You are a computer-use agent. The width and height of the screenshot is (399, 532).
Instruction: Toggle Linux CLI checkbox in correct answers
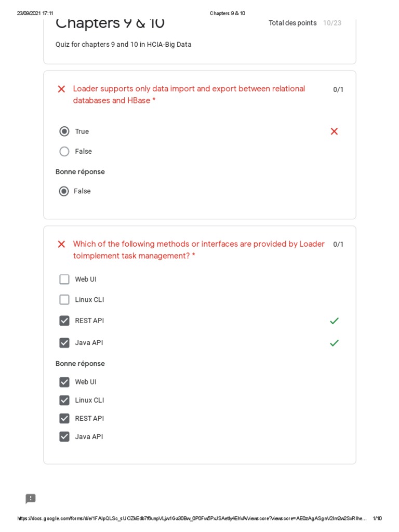(64, 401)
